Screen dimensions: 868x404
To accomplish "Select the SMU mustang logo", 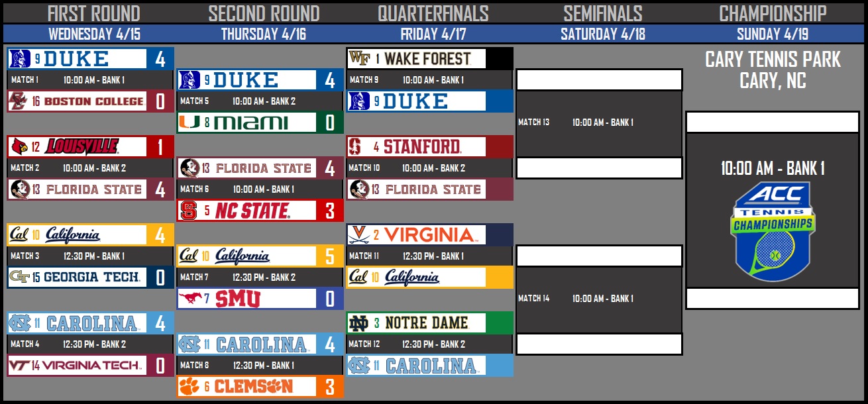I will pos(190,299).
